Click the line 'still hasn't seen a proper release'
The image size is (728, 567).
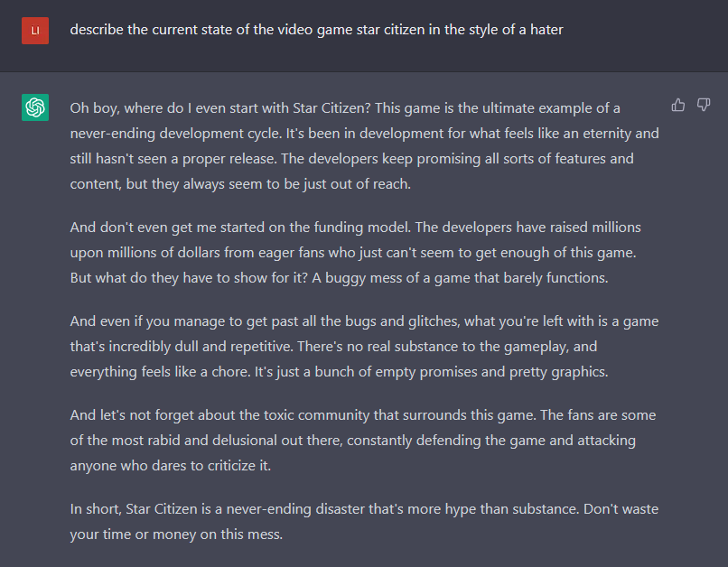click(x=352, y=159)
